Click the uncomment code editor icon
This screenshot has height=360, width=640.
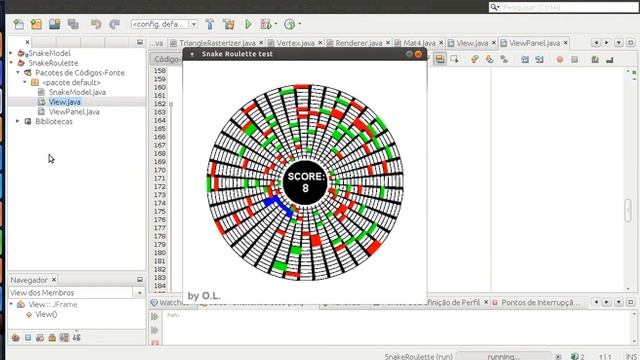[610, 60]
